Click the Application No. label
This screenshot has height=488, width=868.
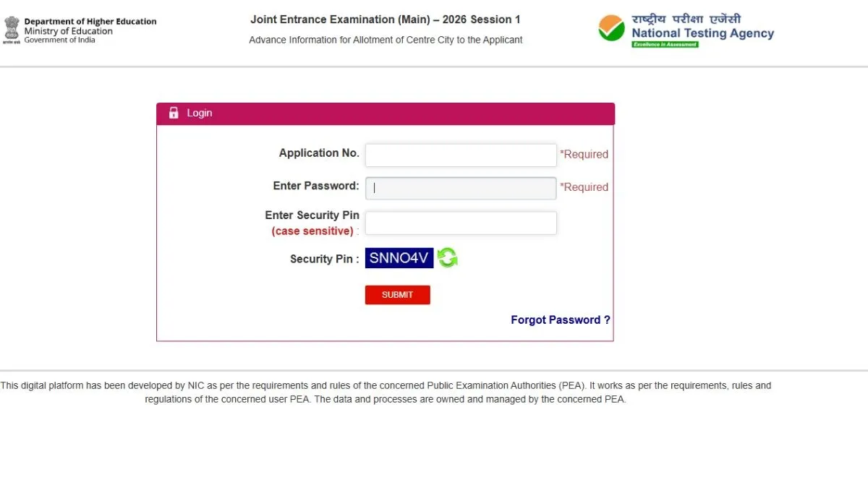(x=319, y=153)
